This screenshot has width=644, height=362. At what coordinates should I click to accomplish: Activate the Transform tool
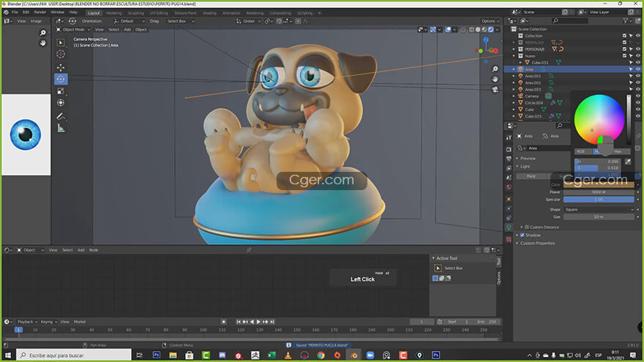(x=61, y=102)
